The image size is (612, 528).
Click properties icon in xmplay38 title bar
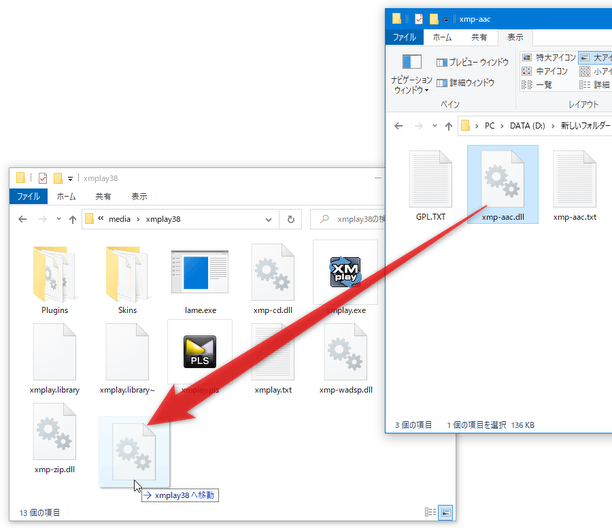[x=43, y=178]
